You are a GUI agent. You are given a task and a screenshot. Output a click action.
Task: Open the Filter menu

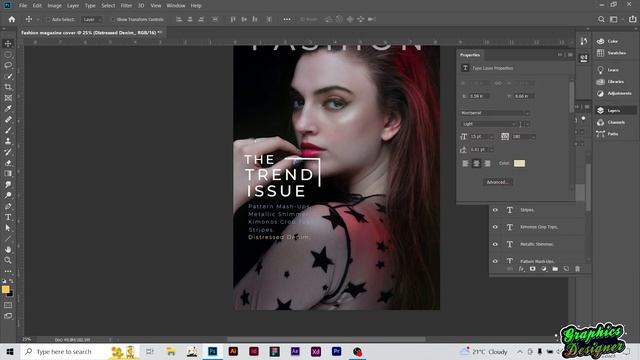(126, 6)
